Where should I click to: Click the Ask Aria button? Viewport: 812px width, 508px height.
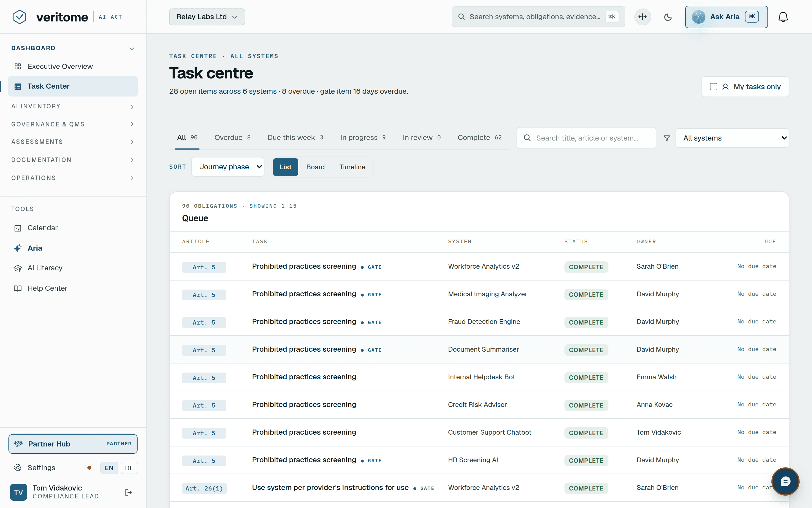(x=726, y=17)
